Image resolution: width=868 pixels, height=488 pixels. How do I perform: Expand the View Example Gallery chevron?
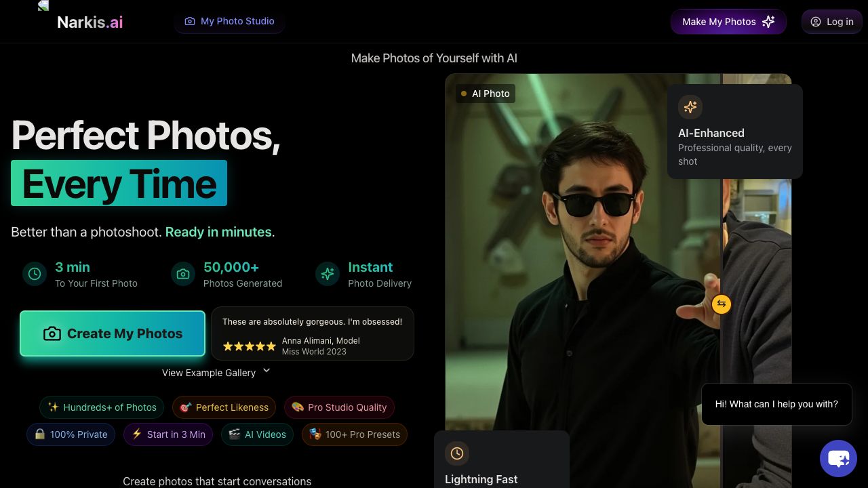point(267,371)
